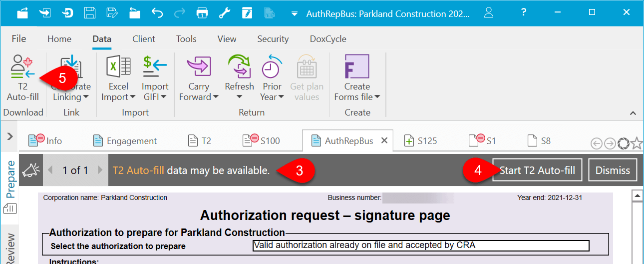Screen dimensions: 644x264
Task: Click the greyed redo arrow icon
Action: click(x=180, y=13)
